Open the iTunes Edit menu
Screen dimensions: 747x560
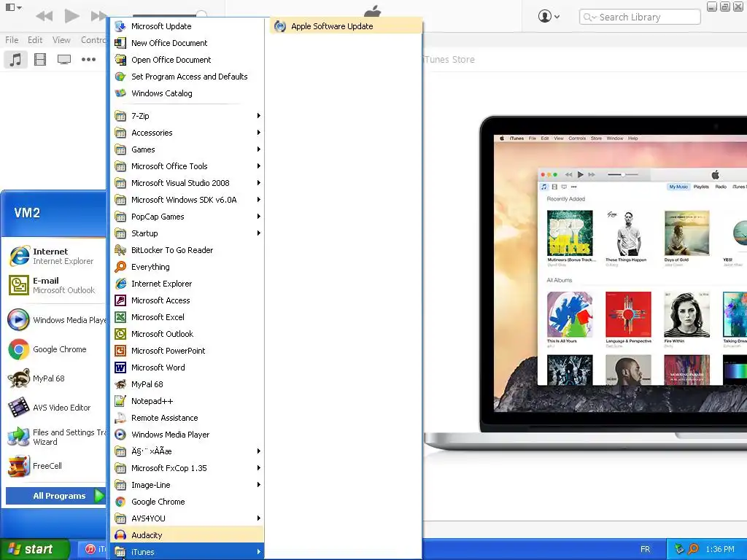point(35,40)
